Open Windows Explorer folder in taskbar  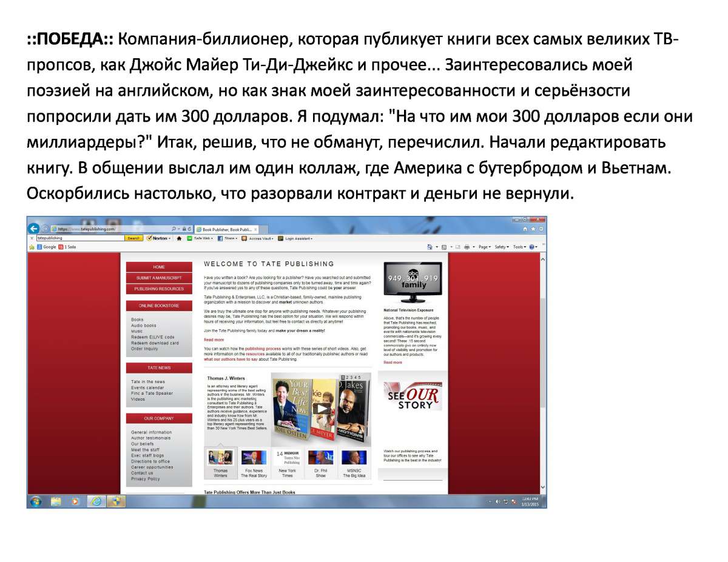tap(56, 501)
